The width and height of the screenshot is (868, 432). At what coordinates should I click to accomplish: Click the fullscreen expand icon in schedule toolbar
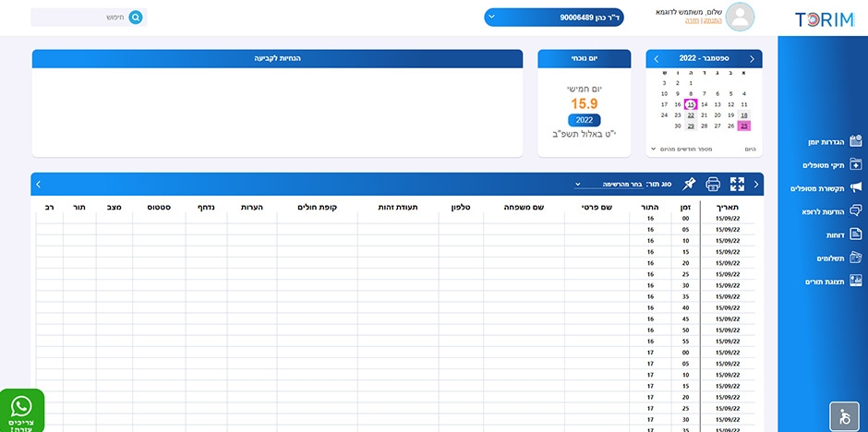point(737,184)
